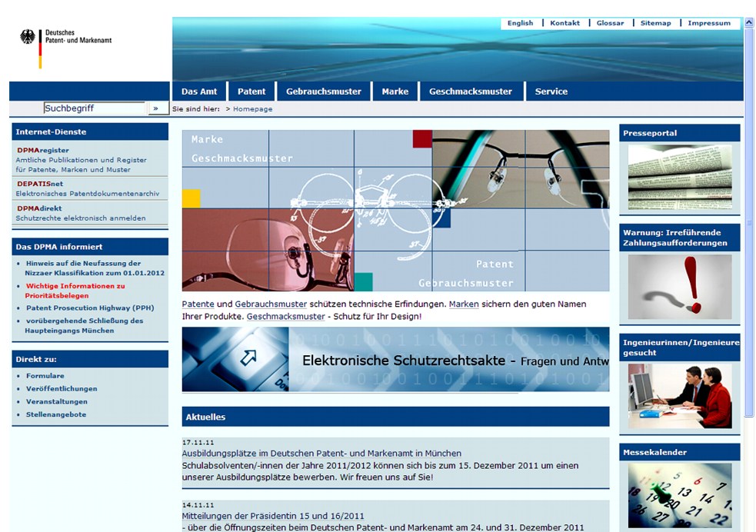Click the page's vertical scrollbar

(749, 221)
